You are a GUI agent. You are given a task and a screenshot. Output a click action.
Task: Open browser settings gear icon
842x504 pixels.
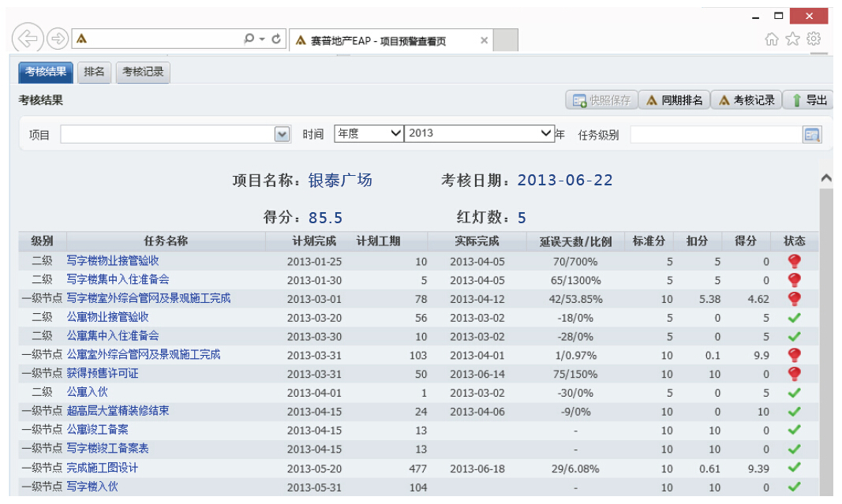[x=814, y=39]
